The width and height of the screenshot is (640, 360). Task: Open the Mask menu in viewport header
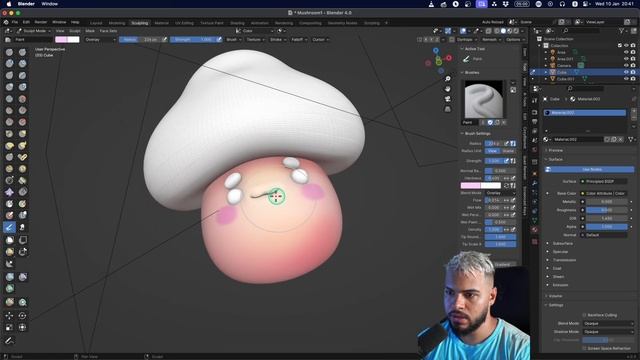[90, 31]
